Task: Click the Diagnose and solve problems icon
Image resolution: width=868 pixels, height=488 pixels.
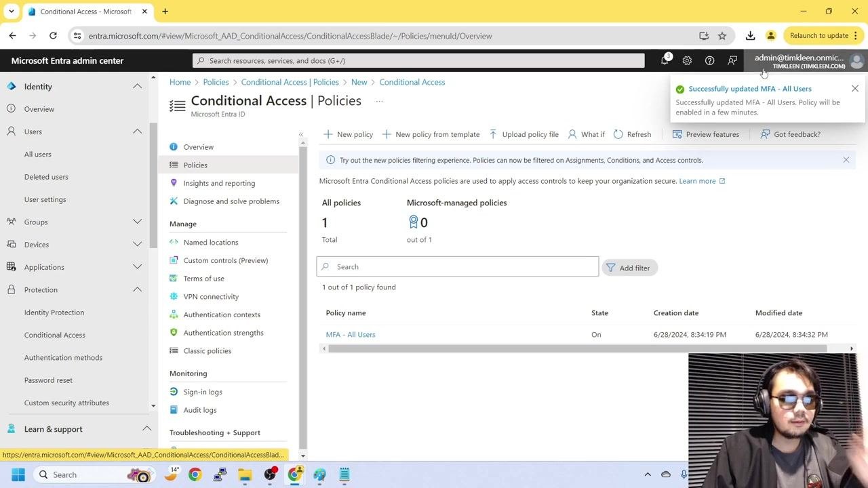Action: 174,201
